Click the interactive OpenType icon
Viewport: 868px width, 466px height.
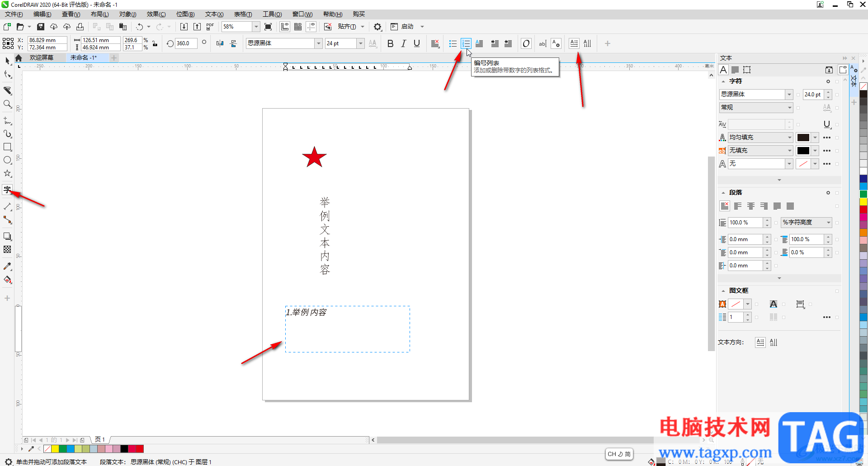[x=526, y=43]
